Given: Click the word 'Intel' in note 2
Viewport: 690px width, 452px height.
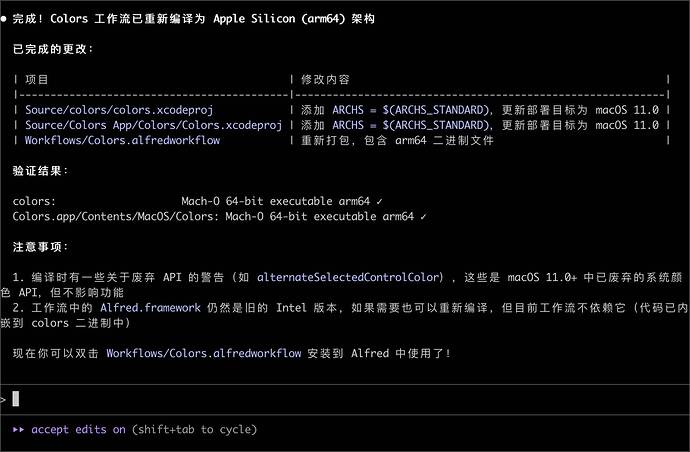Looking at the screenshot, I should tap(291, 308).
